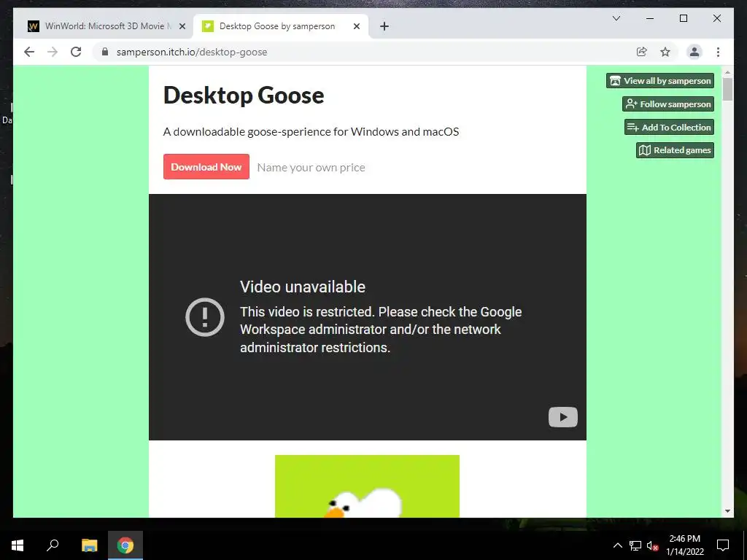
Task: Share this page using the share icon
Action: coord(642,52)
